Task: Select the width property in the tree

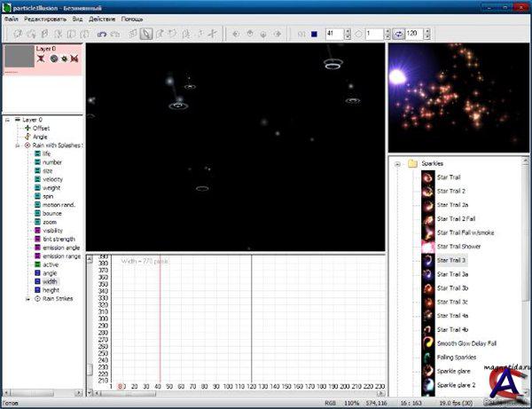Action: (50, 281)
